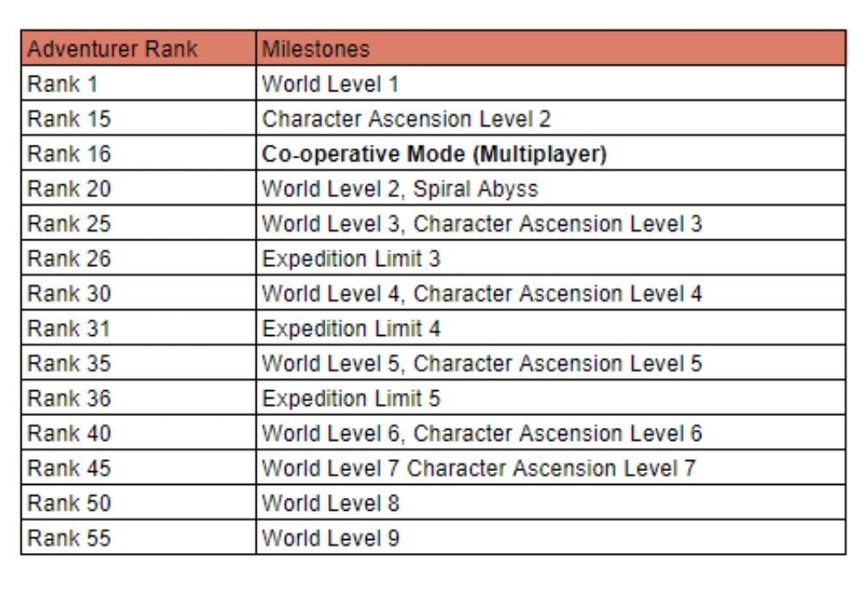Click World Level 5, Character Ascension Level 5
Viewport: 868px width, 590px height.
(481, 363)
